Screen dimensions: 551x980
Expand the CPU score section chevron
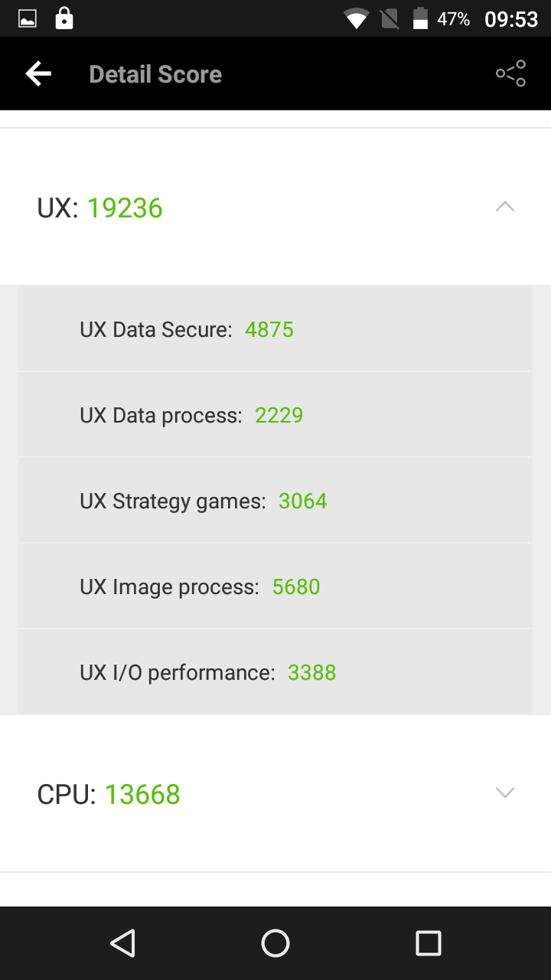[x=505, y=792]
